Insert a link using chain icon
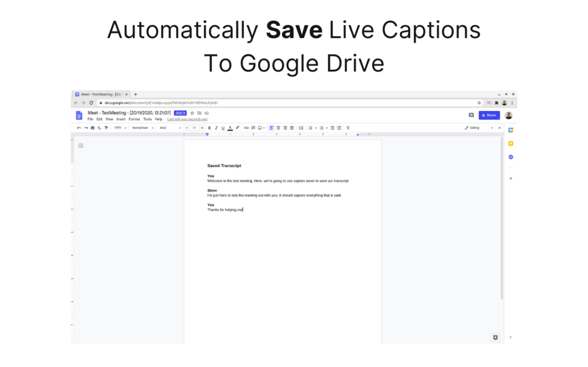Screen dimensions: 588x367 point(246,128)
